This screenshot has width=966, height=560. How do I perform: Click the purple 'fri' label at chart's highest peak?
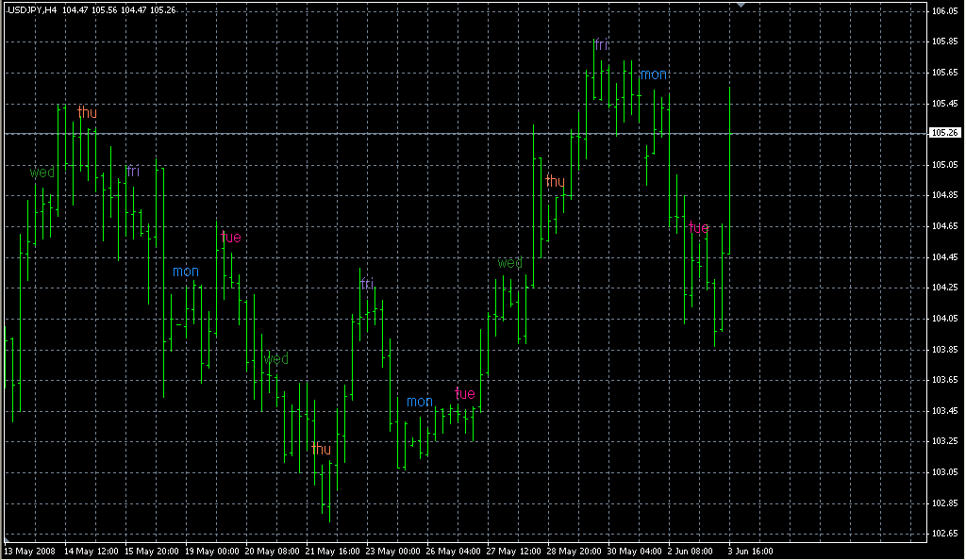(601, 44)
